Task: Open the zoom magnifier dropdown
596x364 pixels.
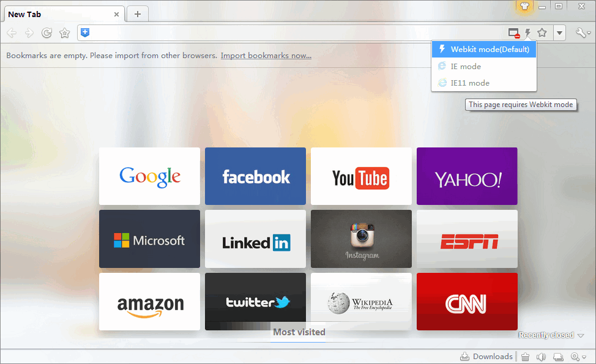Action: point(578,357)
